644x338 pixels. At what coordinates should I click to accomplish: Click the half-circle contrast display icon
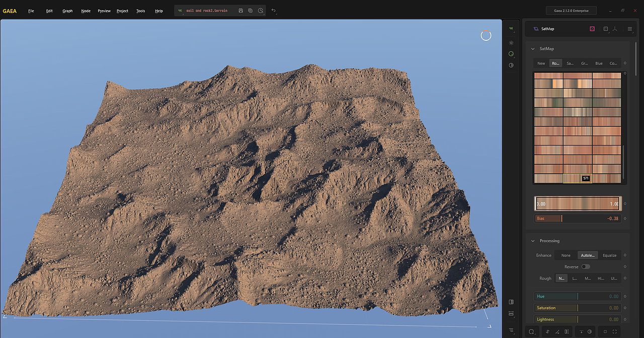(x=511, y=65)
